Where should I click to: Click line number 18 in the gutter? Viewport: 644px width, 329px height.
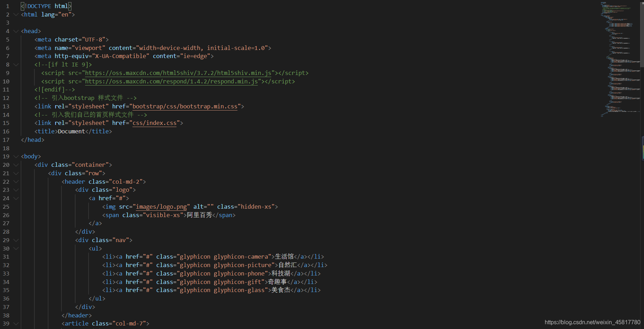coord(6,148)
